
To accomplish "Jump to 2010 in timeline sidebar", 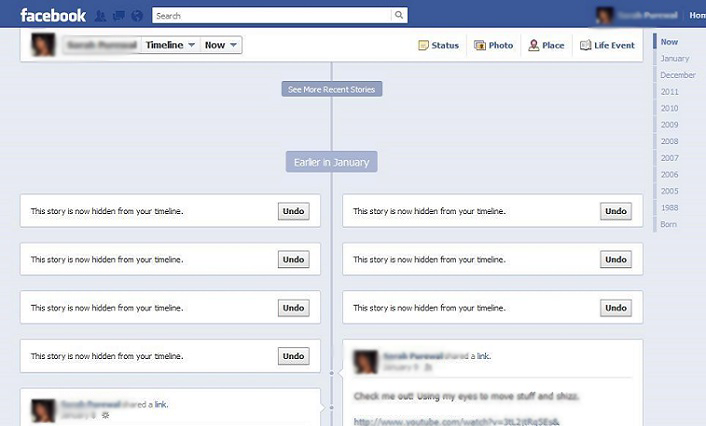I will [x=670, y=108].
